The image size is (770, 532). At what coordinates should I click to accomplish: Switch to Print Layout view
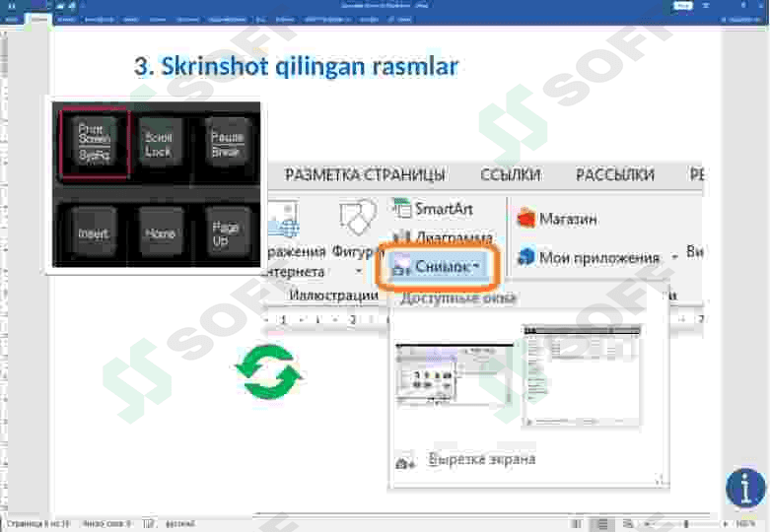click(602, 525)
